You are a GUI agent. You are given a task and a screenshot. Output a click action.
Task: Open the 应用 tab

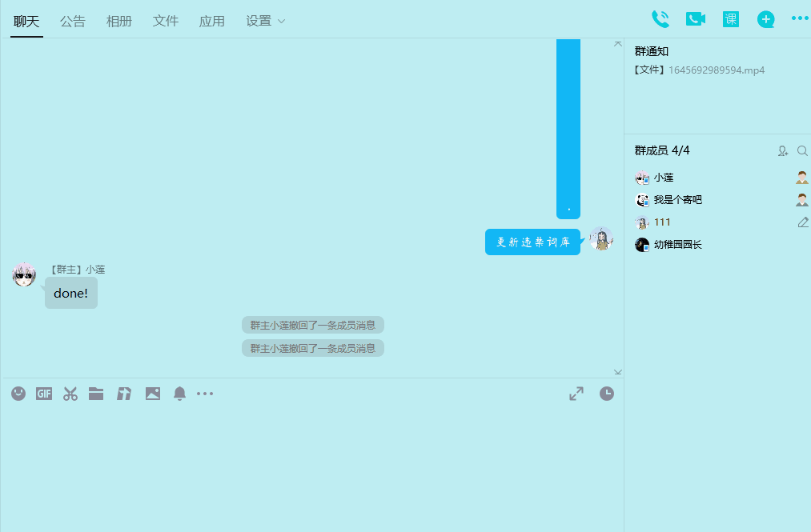tap(212, 21)
